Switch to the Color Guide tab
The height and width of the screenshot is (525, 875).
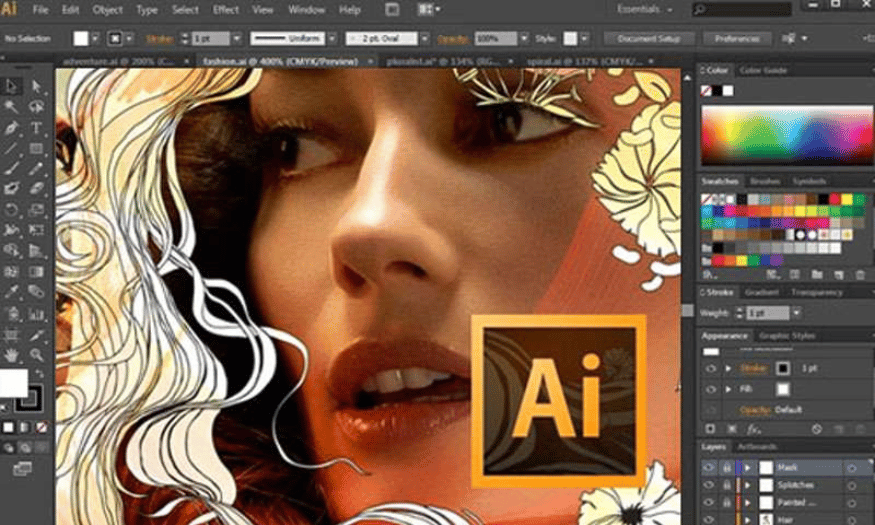point(763,70)
